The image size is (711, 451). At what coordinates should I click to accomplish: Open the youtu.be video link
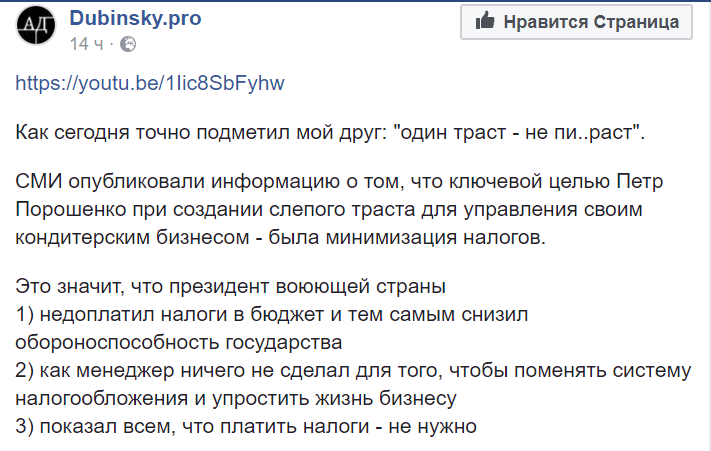pos(150,82)
